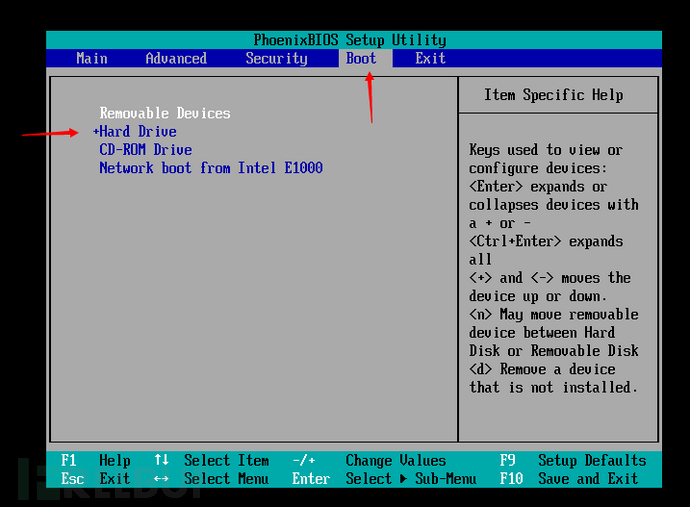The image size is (690, 507).
Task: Click up-down arrows Select Item hint
Action: point(212,460)
